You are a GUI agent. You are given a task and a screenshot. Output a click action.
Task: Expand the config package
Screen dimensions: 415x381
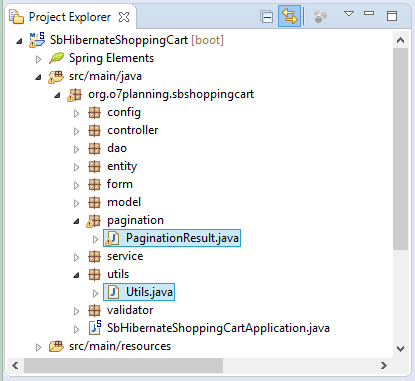pyautogui.click(x=76, y=113)
